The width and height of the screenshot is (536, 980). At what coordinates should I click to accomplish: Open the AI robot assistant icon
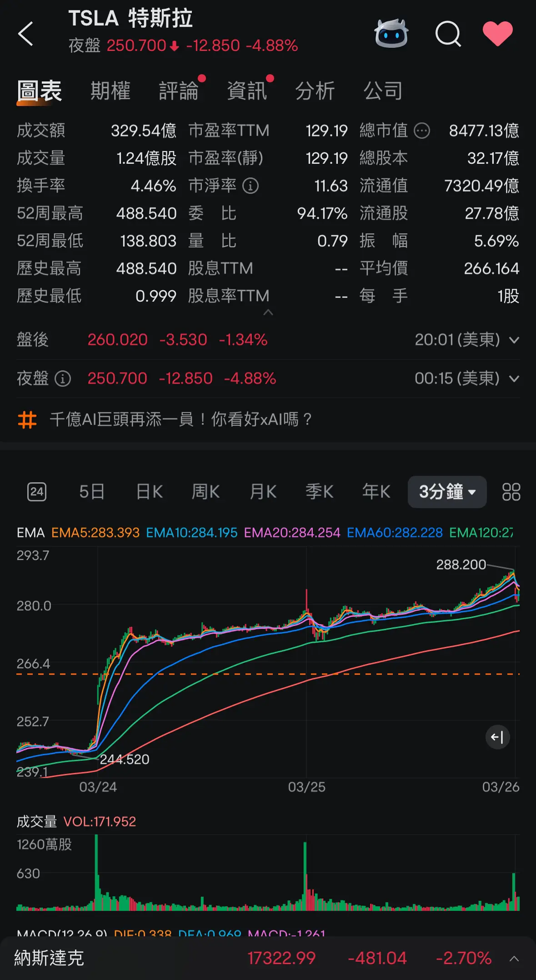tap(391, 33)
